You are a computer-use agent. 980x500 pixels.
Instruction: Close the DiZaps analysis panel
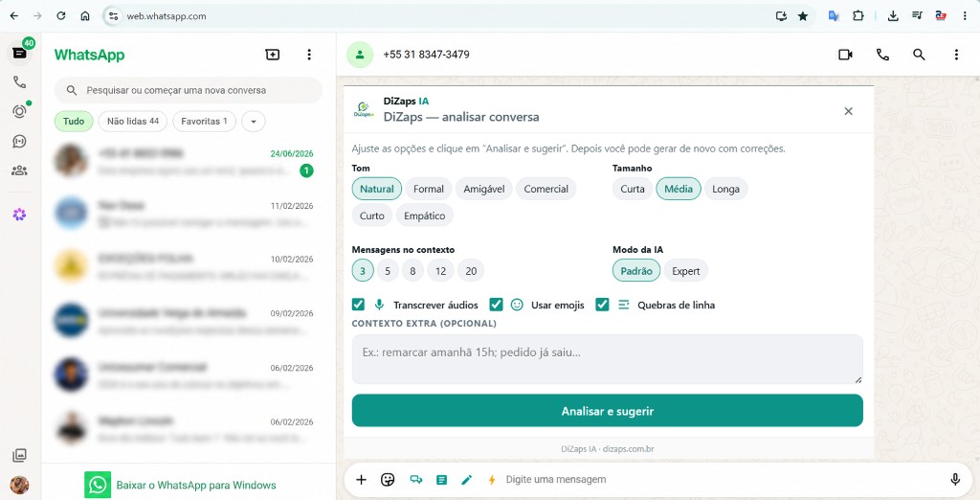pos(848,111)
